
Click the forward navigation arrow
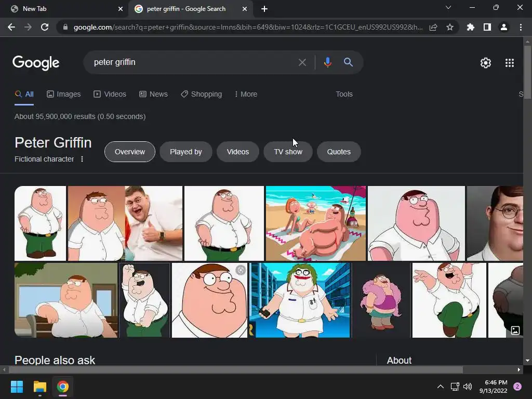coord(28,27)
